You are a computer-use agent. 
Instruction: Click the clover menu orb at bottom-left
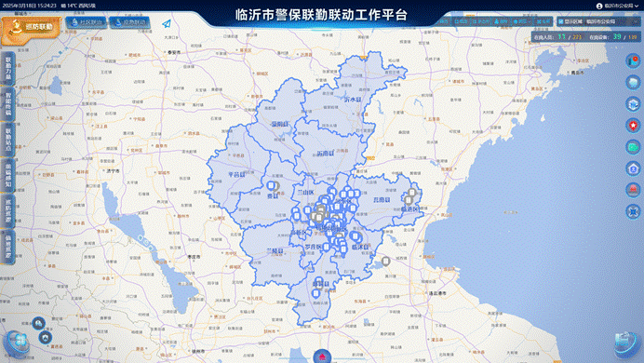pos(17,343)
